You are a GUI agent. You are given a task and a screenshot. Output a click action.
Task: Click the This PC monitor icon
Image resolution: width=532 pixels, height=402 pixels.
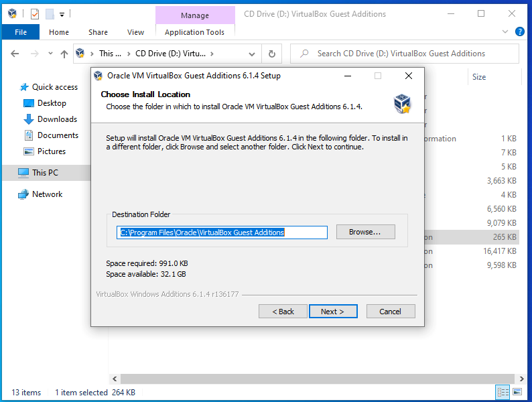(23, 173)
